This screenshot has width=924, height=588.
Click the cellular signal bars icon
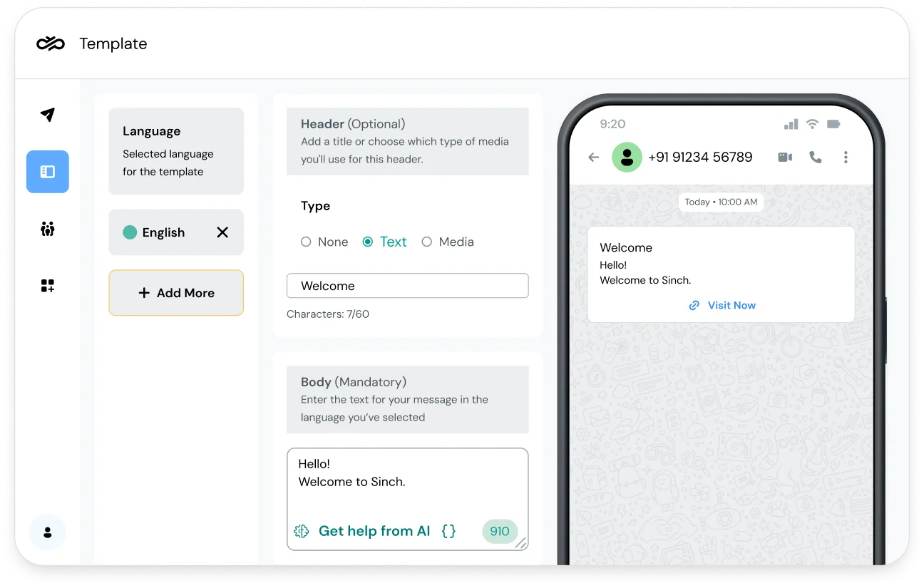(x=791, y=124)
